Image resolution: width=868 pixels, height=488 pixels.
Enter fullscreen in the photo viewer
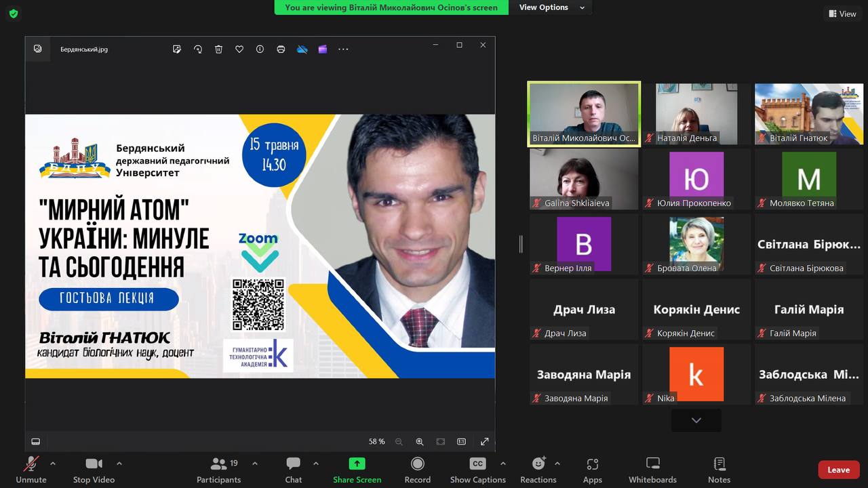pos(485,441)
